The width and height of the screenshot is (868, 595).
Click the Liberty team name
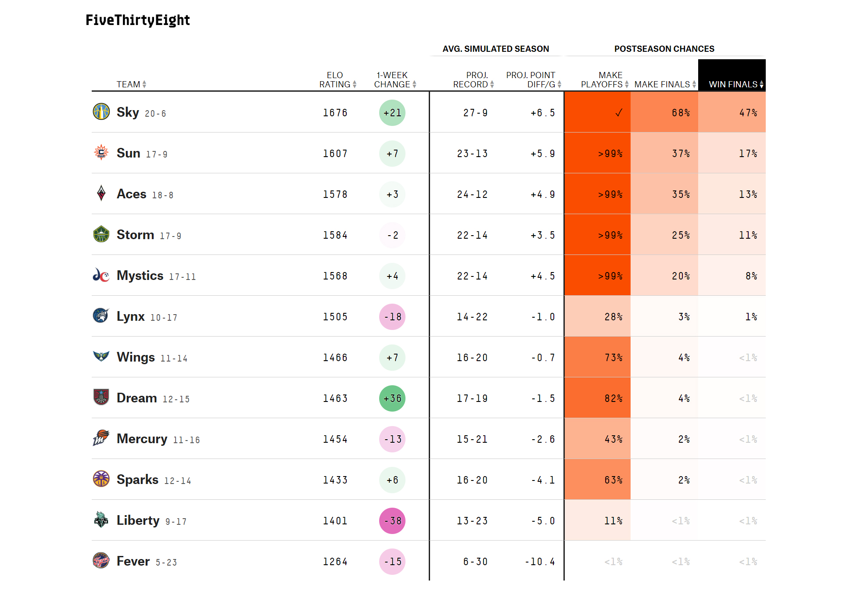tap(138, 520)
